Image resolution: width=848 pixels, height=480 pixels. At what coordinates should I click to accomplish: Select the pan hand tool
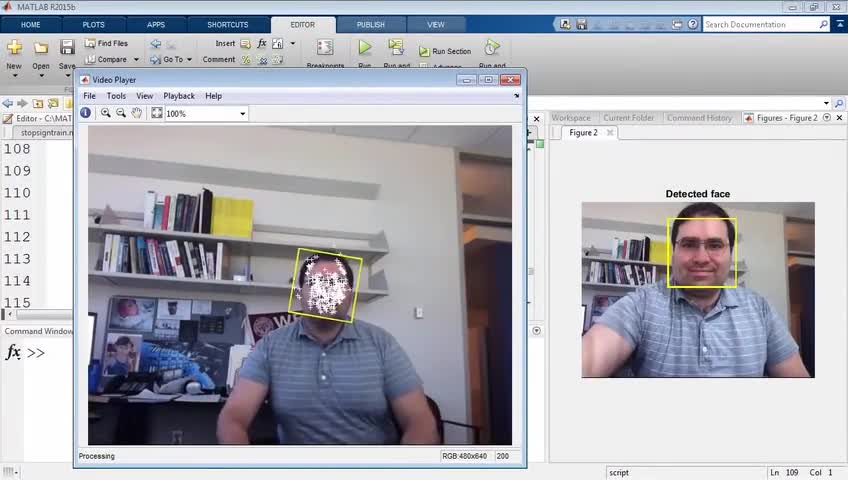(137, 113)
